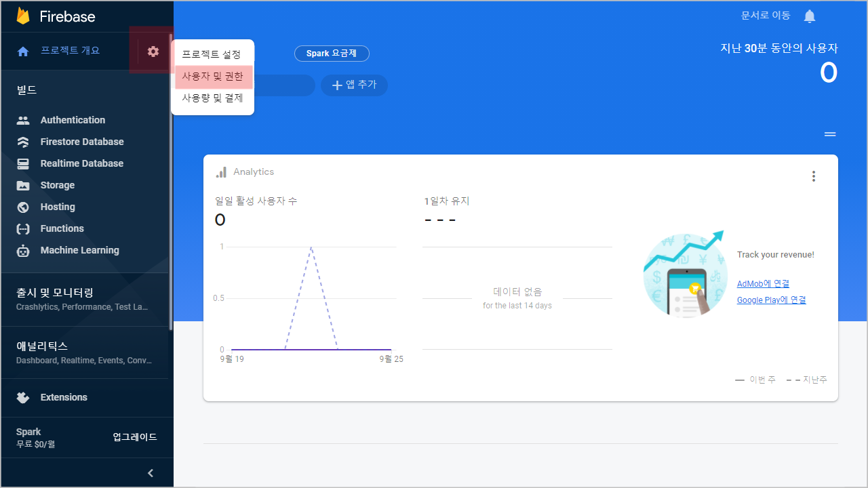
Task: Open Machine Learning in the sidebar
Action: pyautogui.click(x=80, y=250)
